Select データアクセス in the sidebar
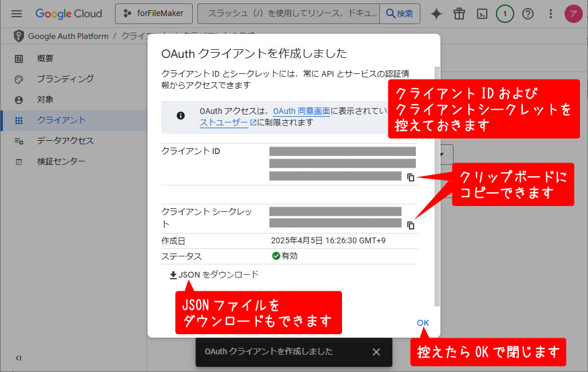 (73, 141)
